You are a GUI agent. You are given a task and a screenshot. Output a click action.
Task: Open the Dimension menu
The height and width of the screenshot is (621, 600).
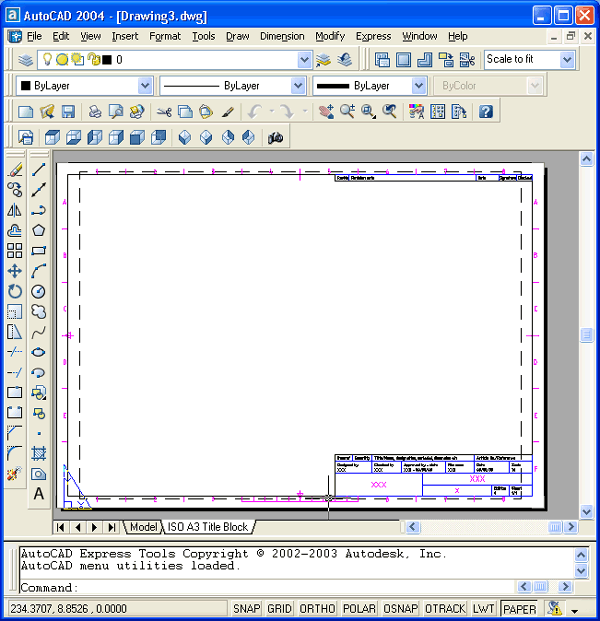click(282, 36)
